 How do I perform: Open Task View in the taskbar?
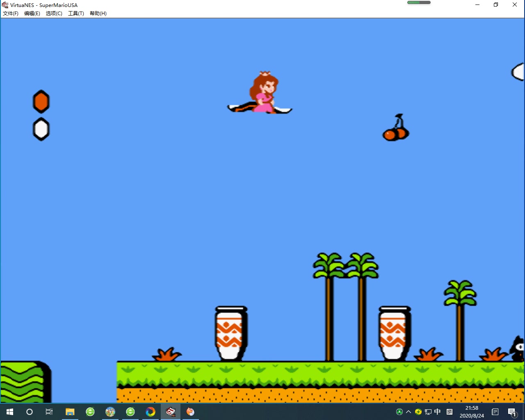point(49,412)
